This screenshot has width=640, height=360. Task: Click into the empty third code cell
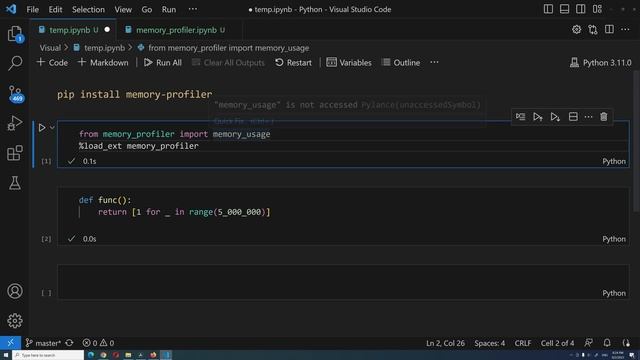click(x=343, y=282)
